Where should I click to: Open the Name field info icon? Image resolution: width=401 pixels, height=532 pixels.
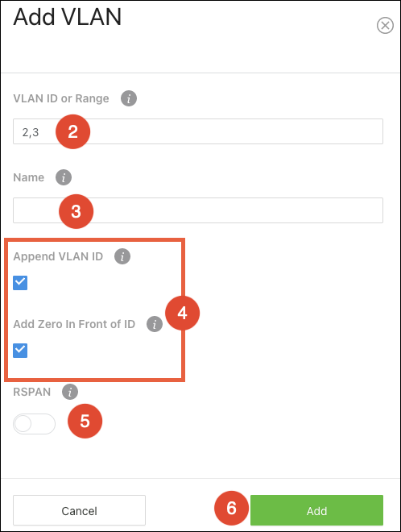click(x=64, y=177)
